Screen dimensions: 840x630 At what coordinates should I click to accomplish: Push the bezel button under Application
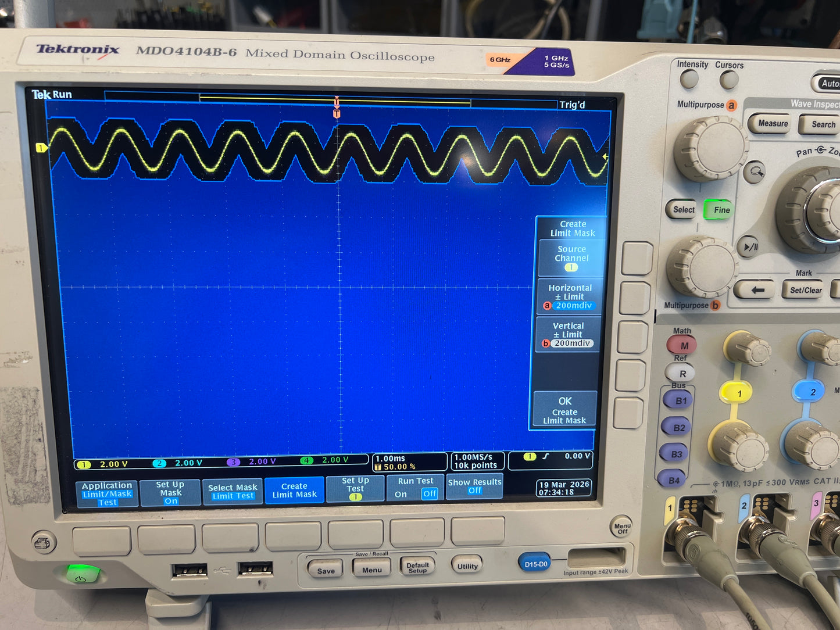(102, 542)
